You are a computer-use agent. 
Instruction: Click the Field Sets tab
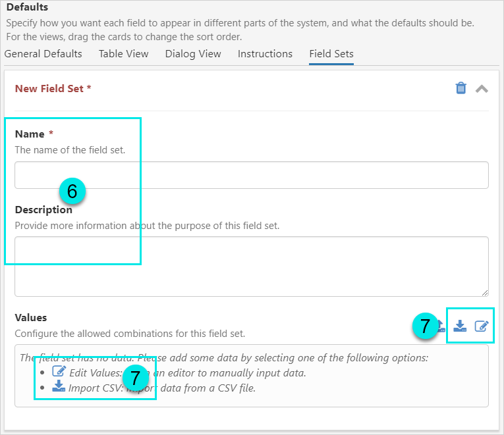tap(331, 54)
